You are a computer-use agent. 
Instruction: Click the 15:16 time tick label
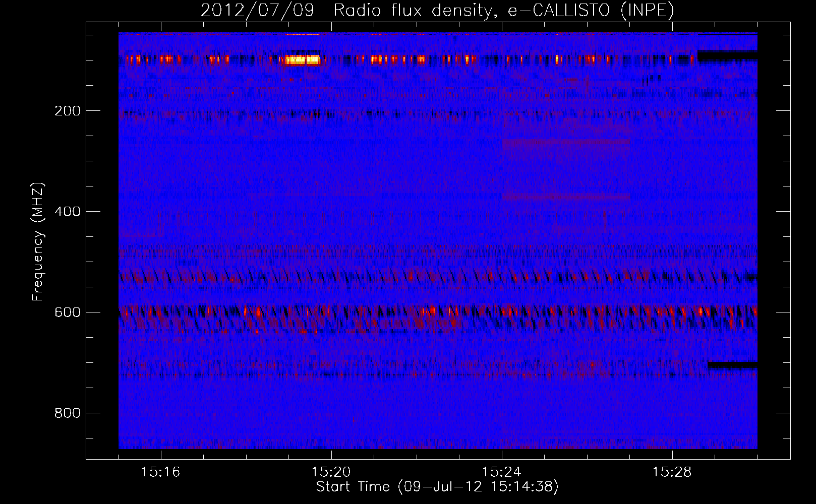tap(161, 472)
